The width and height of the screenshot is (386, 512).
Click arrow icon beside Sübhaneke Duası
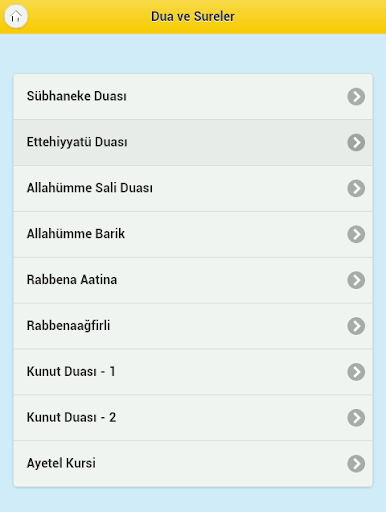coord(356,97)
